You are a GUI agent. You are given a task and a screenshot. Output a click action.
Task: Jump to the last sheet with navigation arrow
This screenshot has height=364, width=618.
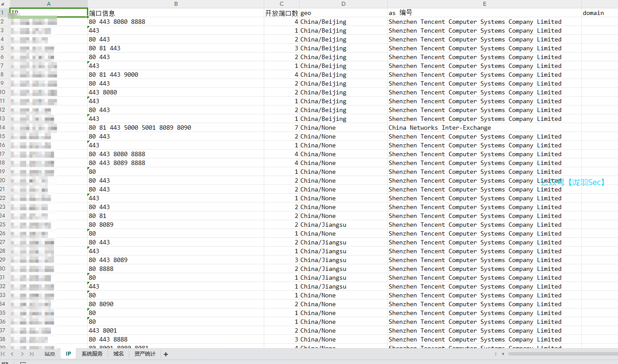click(x=31, y=354)
